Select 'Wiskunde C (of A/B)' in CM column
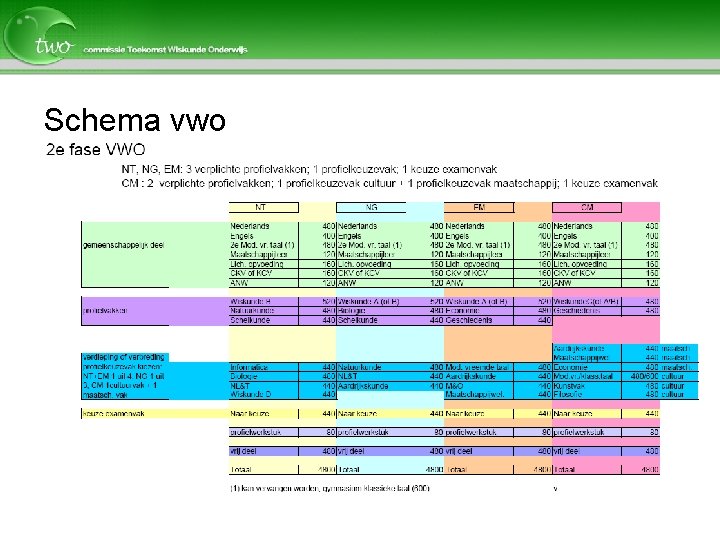Image resolution: width=720 pixels, height=540 pixels. point(586,302)
